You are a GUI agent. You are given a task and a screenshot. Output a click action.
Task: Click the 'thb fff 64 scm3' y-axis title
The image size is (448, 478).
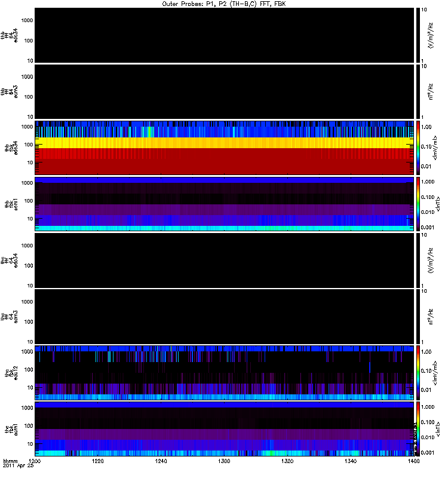pyautogui.click(x=9, y=92)
